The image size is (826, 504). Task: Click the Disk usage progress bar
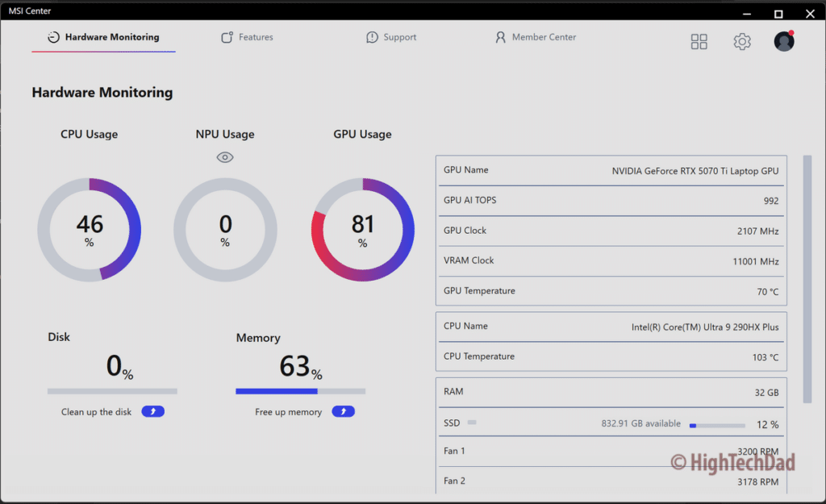[112, 391]
